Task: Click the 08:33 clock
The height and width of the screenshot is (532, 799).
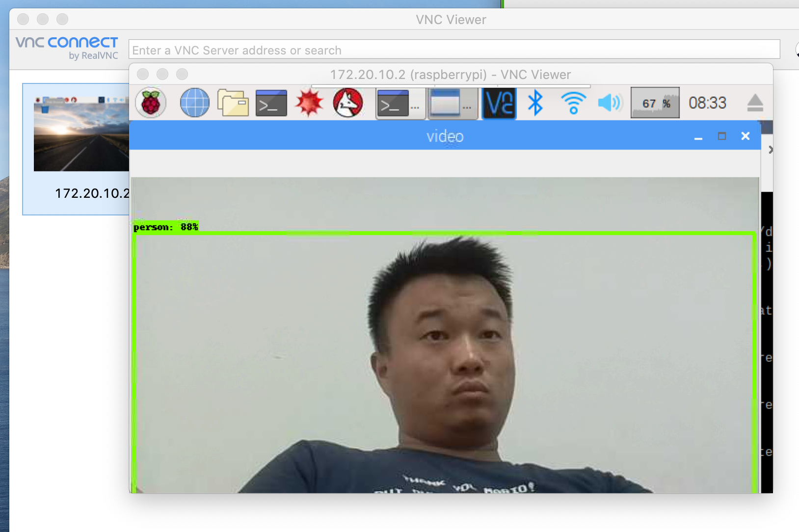Action: 707,103
